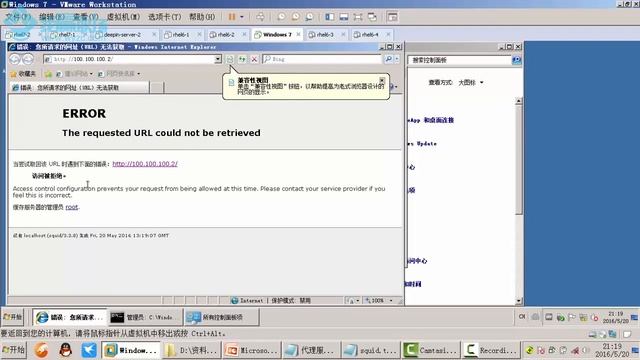
Task: Switch to the Camtasia taskbar item
Action: click(431, 350)
